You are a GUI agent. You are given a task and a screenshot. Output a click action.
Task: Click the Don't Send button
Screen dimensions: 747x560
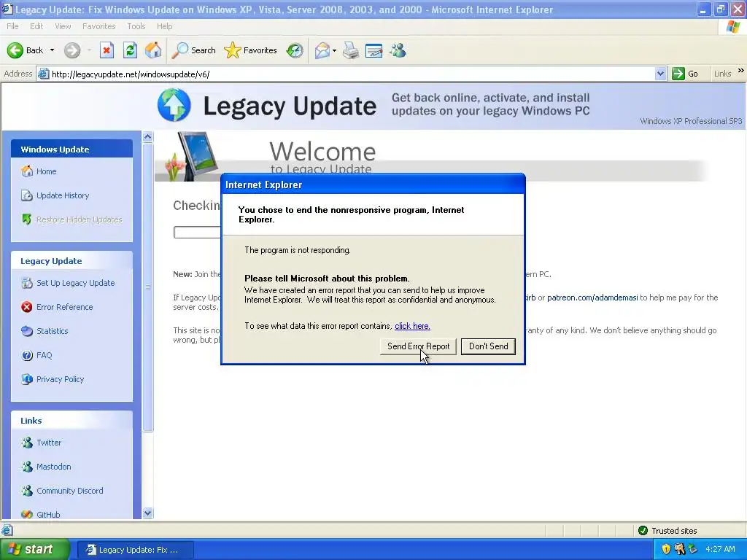488,346
